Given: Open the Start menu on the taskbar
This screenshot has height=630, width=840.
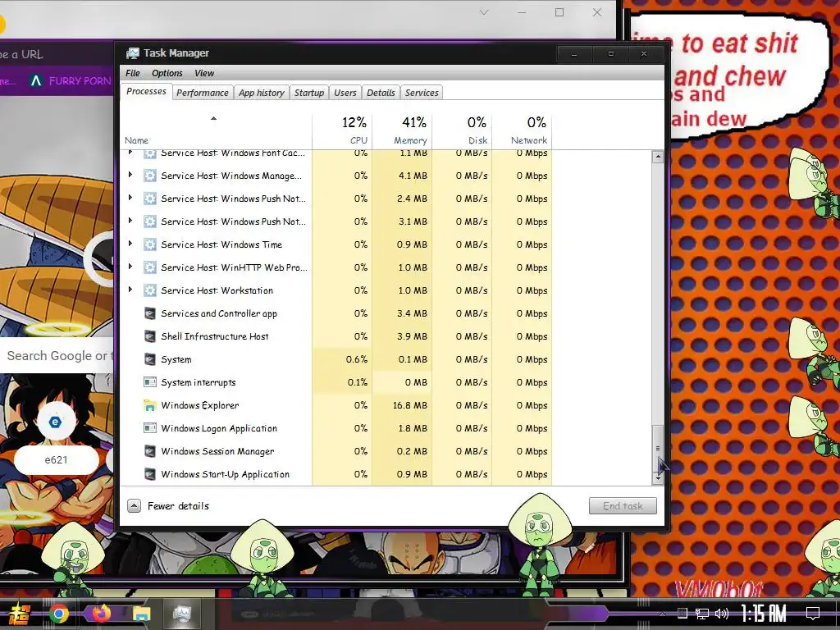Looking at the screenshot, I should pyautogui.click(x=20, y=614).
